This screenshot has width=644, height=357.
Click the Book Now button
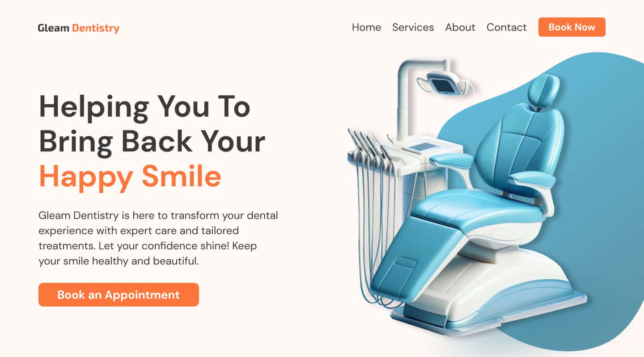point(572,27)
